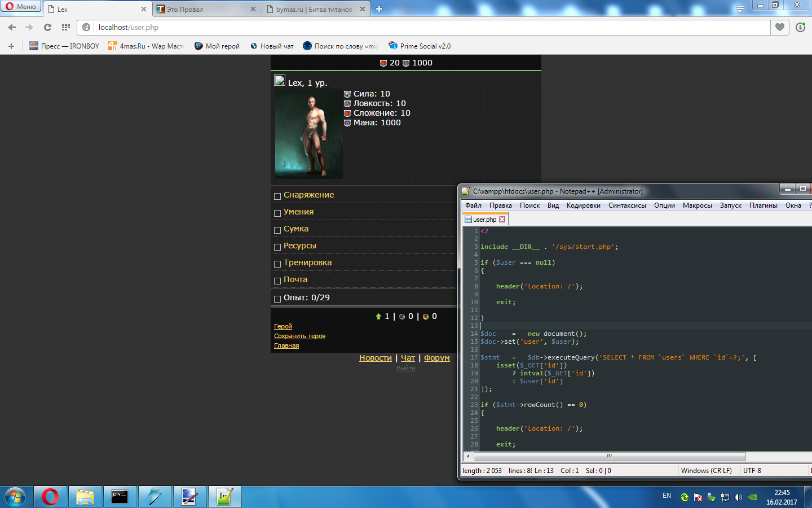This screenshot has width=812, height=508.
Task: Open the command prompt from taskbar
Action: [x=120, y=497]
